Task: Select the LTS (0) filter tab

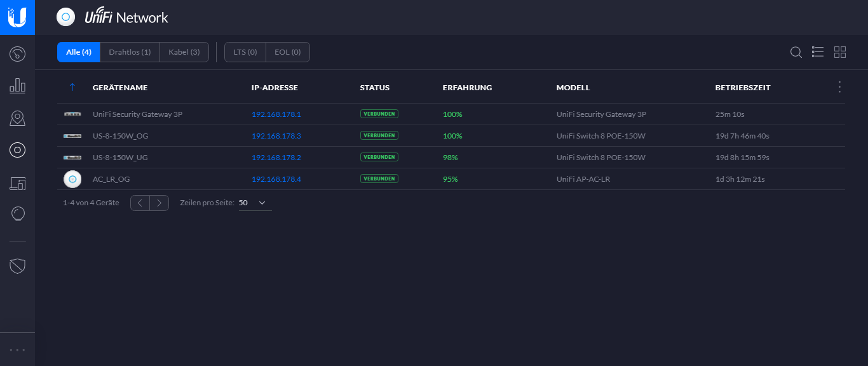Action: [x=245, y=52]
